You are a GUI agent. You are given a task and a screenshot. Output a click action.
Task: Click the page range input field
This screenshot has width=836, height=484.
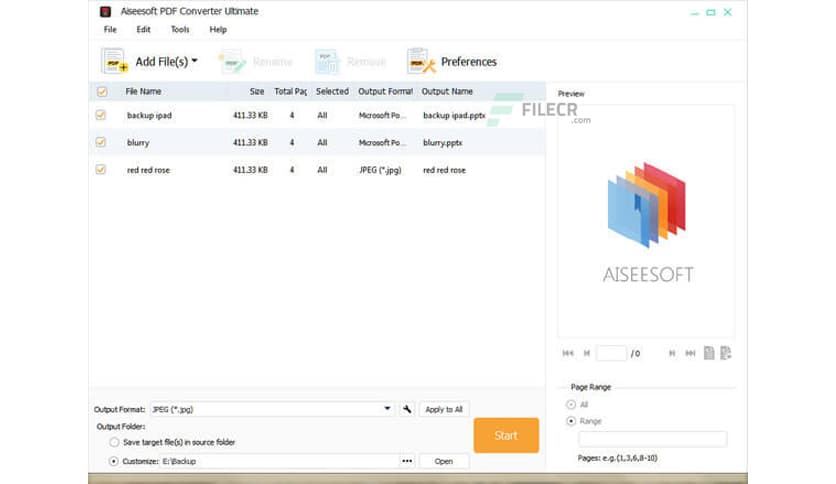point(653,439)
